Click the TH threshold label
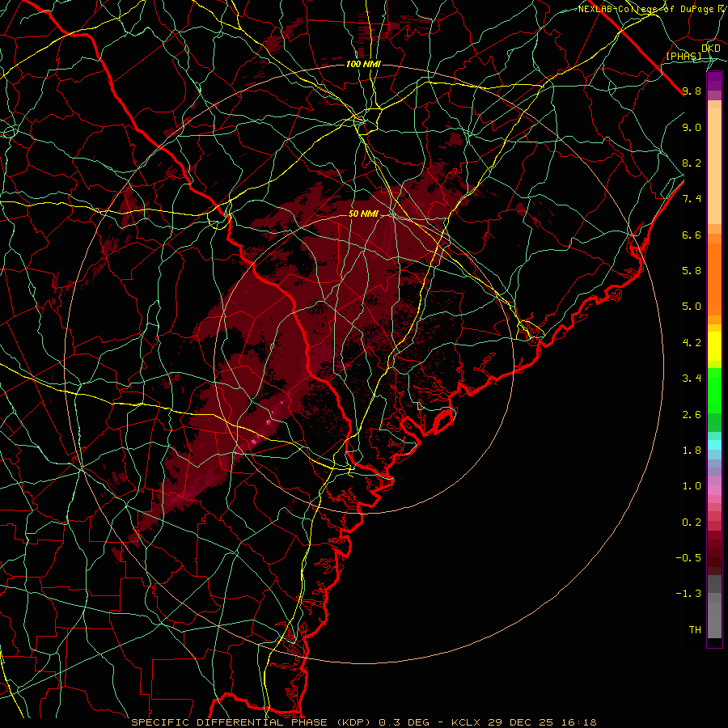 [x=695, y=629]
